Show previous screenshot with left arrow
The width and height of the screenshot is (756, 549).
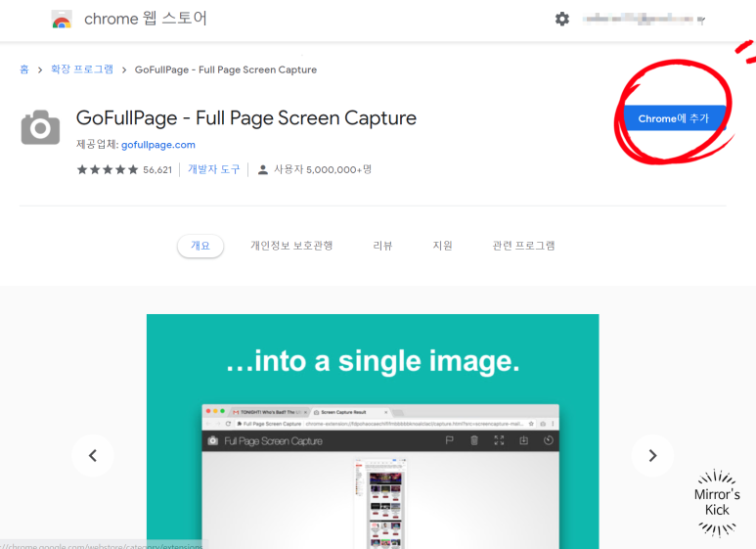click(x=93, y=455)
